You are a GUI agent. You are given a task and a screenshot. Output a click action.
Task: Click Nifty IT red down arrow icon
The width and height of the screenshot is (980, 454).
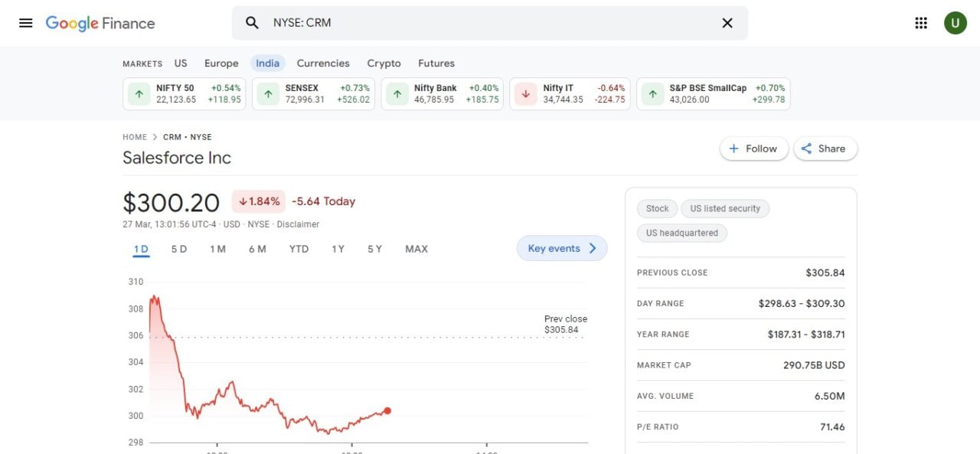point(525,94)
